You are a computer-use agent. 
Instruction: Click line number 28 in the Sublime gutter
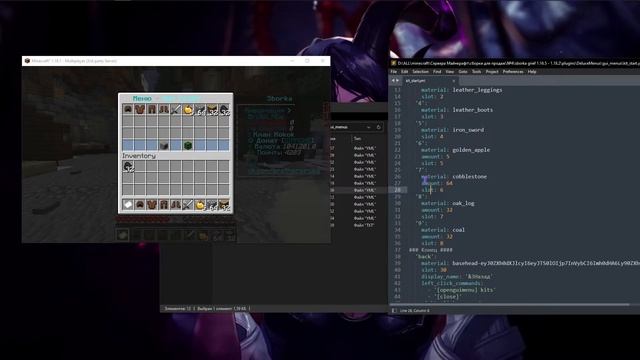(397, 190)
